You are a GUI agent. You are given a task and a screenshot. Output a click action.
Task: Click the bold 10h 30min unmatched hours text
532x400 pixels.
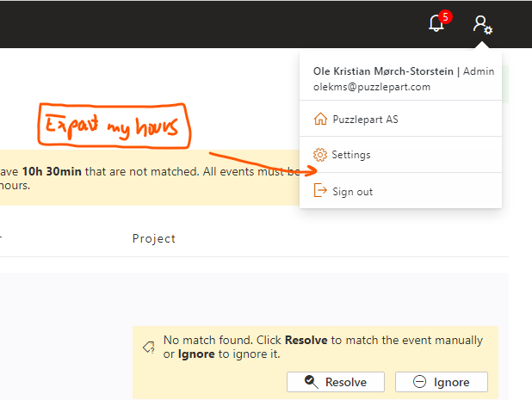click(x=52, y=171)
